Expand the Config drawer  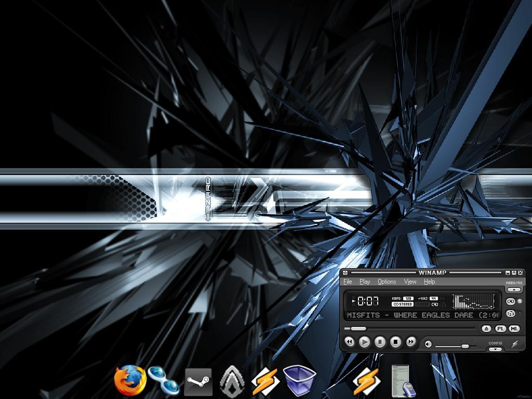(495, 349)
